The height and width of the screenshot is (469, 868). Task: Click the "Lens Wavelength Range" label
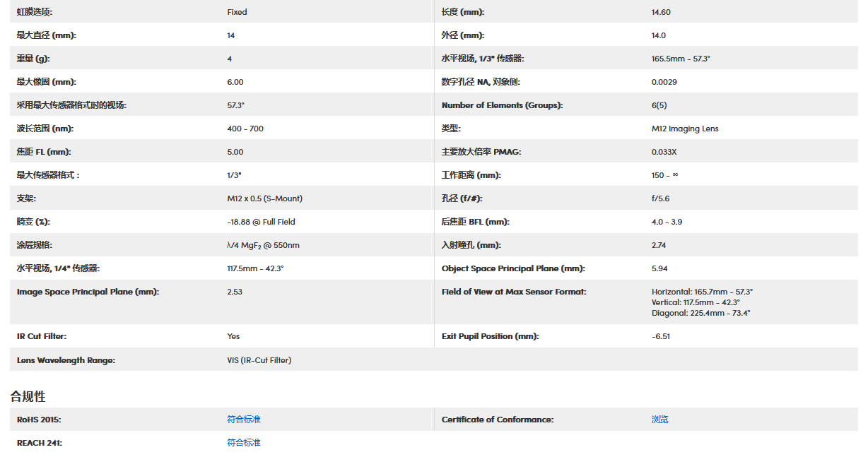coord(66,360)
